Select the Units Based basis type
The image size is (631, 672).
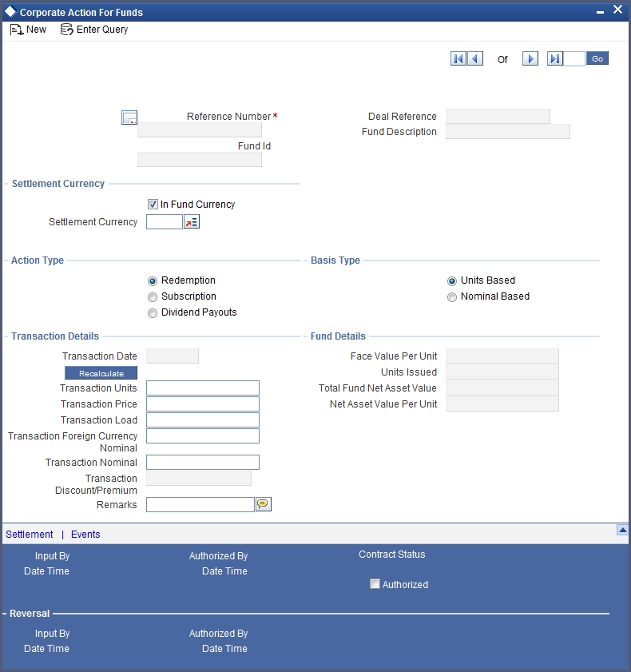click(x=452, y=281)
